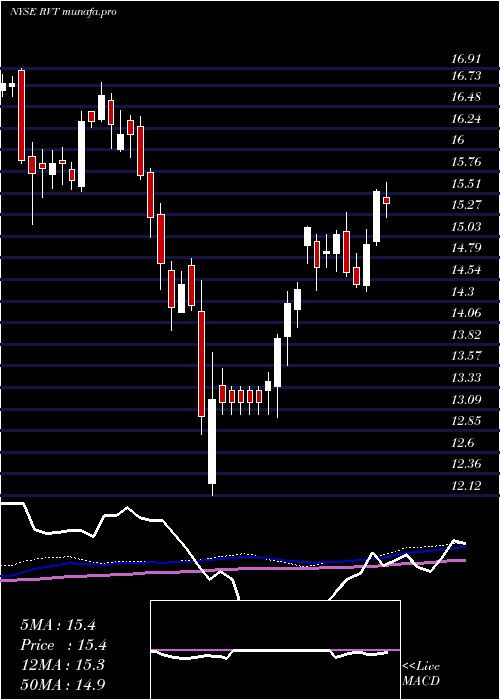Viewport: 500px width, 700px height.
Task: Select the 15.76 price axis label
Action: pyautogui.click(x=467, y=162)
